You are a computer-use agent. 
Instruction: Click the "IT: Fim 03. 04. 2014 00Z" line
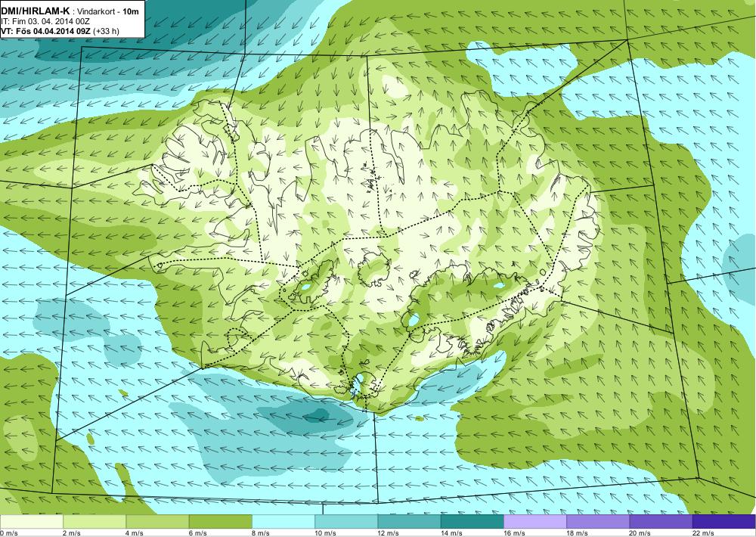45,22
